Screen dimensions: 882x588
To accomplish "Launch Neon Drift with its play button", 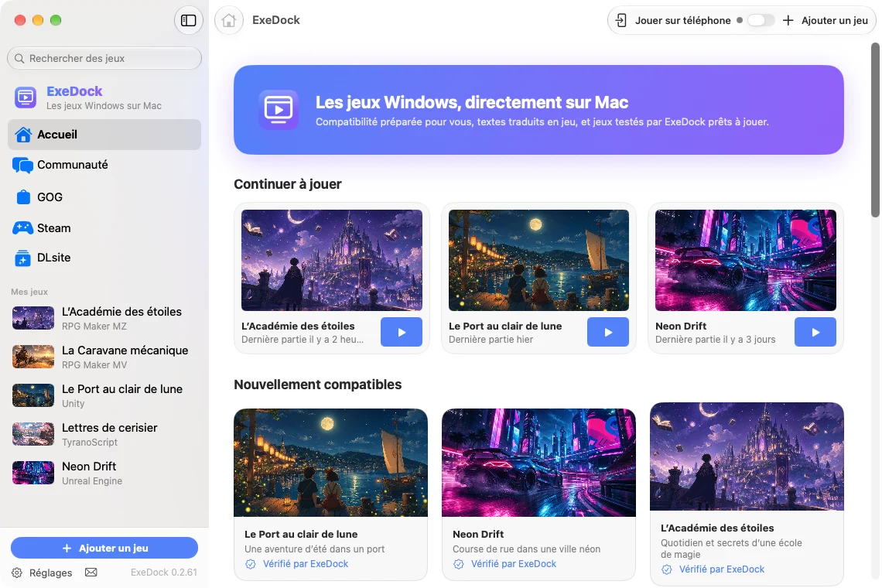I will click(x=815, y=332).
